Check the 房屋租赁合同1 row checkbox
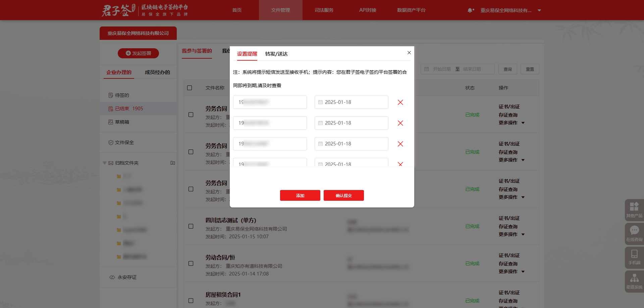644x308 pixels. (x=191, y=301)
